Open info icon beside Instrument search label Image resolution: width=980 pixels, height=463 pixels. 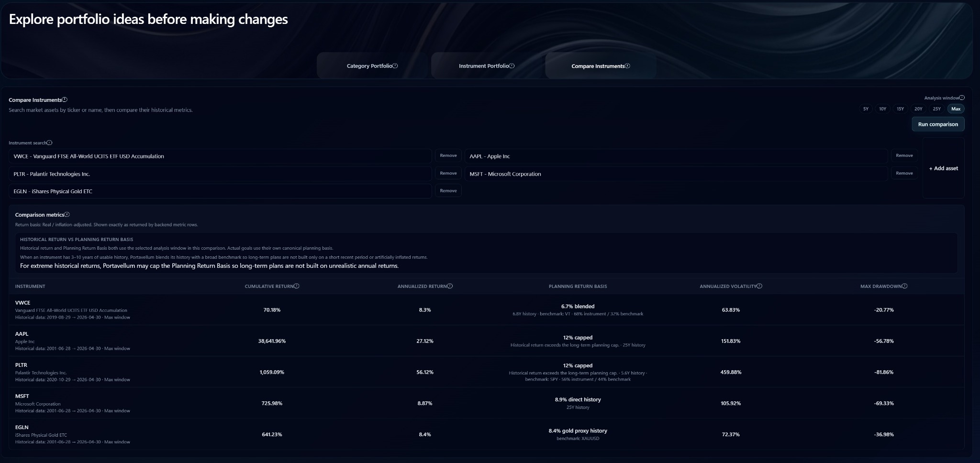49,143
